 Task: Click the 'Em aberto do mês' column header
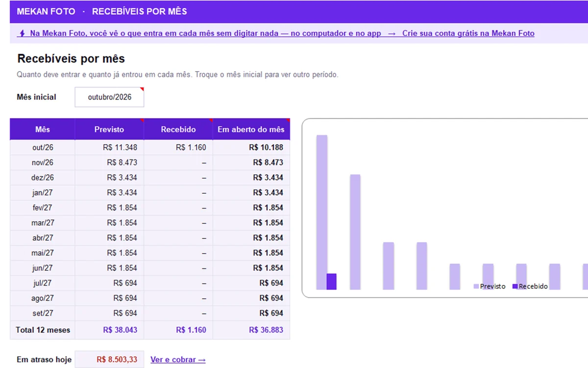coord(251,130)
